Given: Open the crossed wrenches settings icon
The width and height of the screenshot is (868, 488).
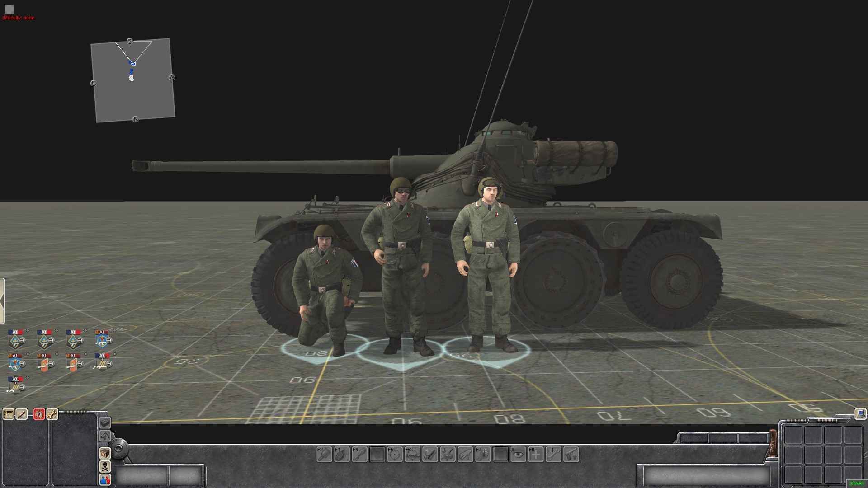Looking at the screenshot, I should pos(52,414).
